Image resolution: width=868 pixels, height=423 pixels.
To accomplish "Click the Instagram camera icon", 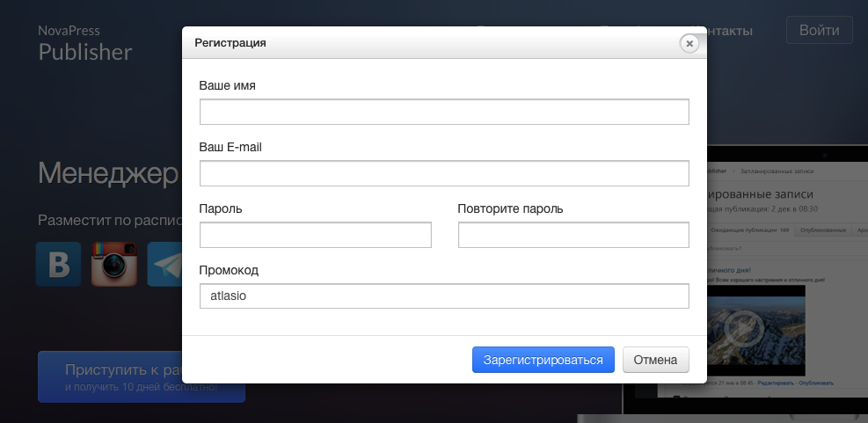I will tap(114, 264).
